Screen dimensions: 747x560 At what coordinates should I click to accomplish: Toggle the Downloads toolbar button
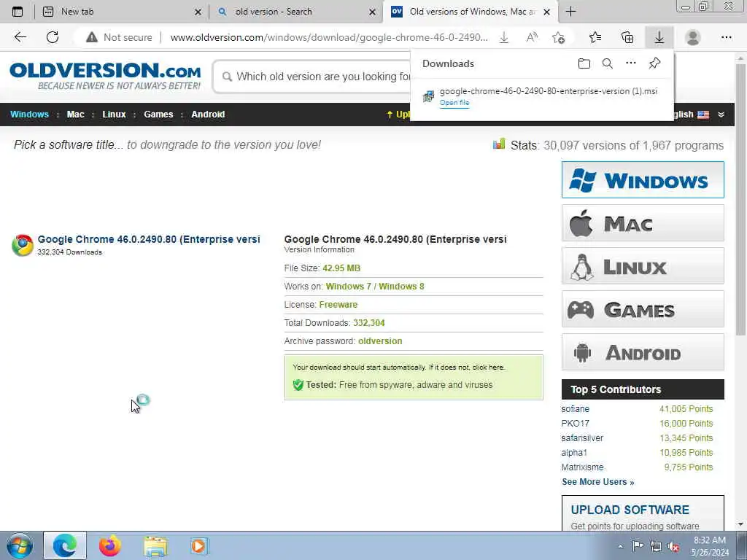pyautogui.click(x=659, y=37)
